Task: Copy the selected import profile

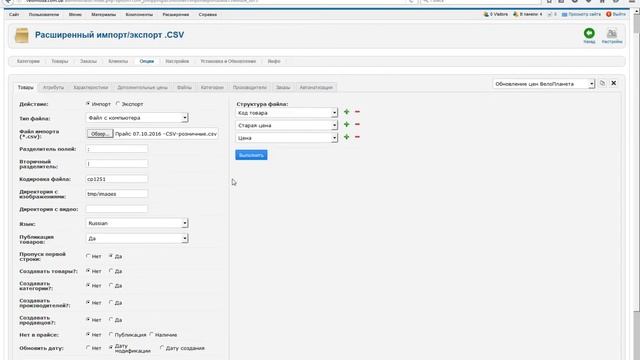Action: pyautogui.click(x=602, y=83)
